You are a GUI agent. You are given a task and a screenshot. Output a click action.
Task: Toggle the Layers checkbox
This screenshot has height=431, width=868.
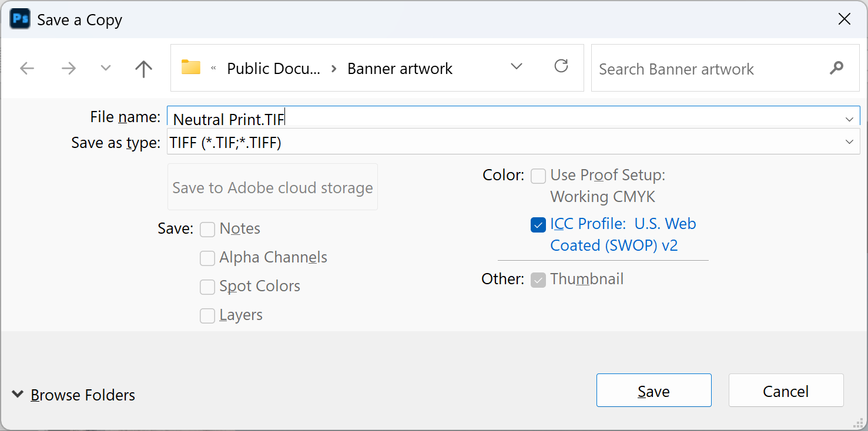click(x=207, y=315)
